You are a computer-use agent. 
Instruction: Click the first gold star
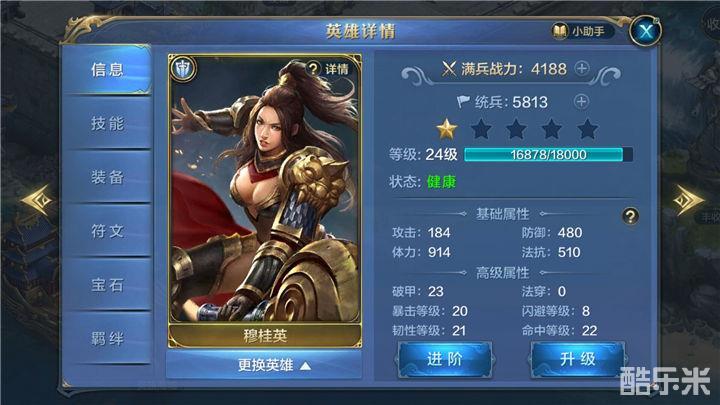click(446, 129)
